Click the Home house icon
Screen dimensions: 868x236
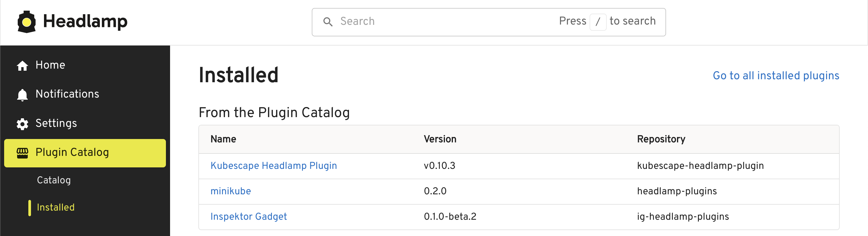tap(22, 65)
